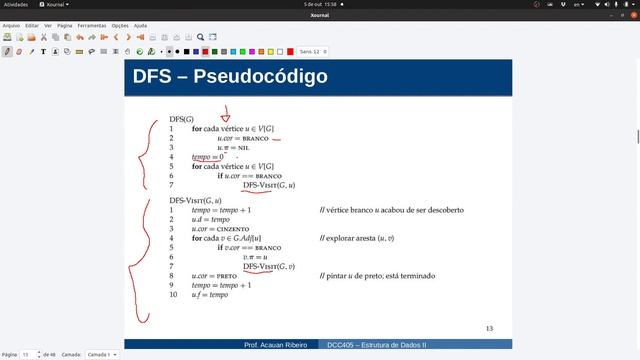
Task: Click the page number field showing 13
Action: [28, 355]
